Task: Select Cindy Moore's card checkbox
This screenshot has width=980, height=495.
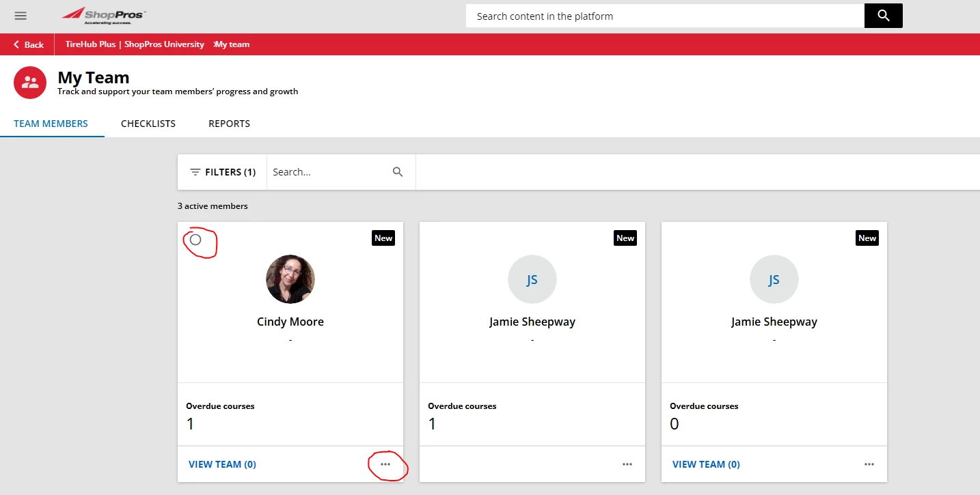Action: [x=195, y=240]
